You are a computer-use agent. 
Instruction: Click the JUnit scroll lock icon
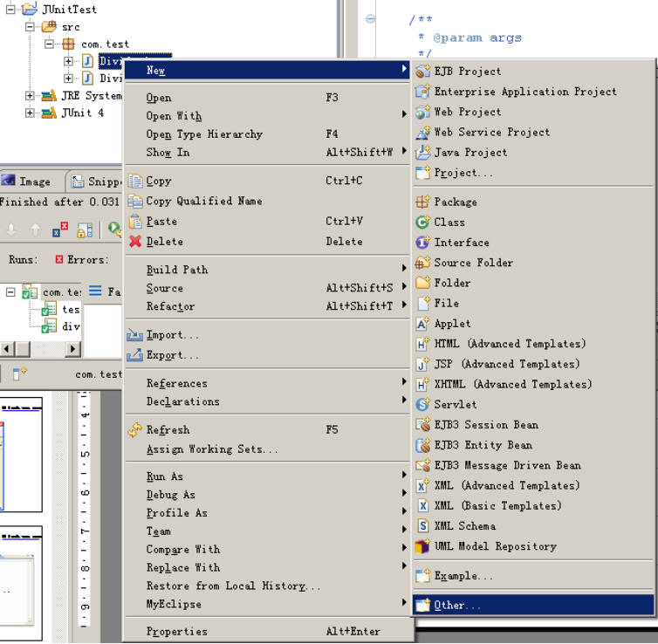click(85, 230)
